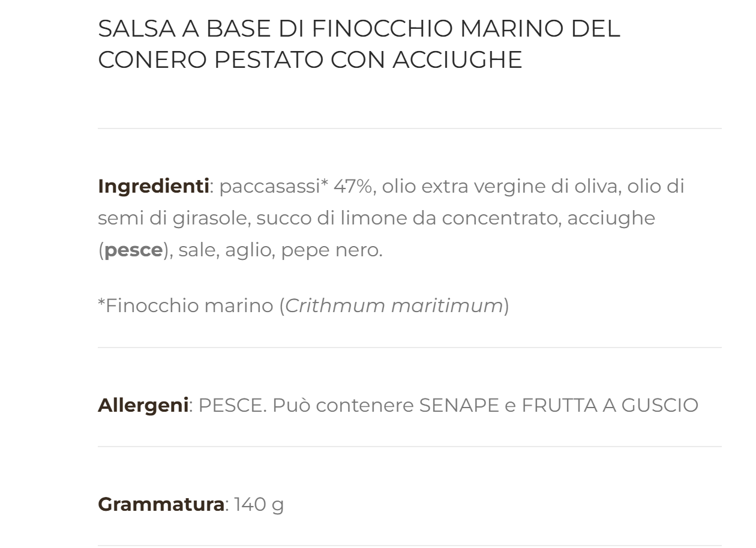This screenshot has height=548, width=756.
Task: Click the text 'olio extra vergine di oliva'
Action: coord(501,187)
